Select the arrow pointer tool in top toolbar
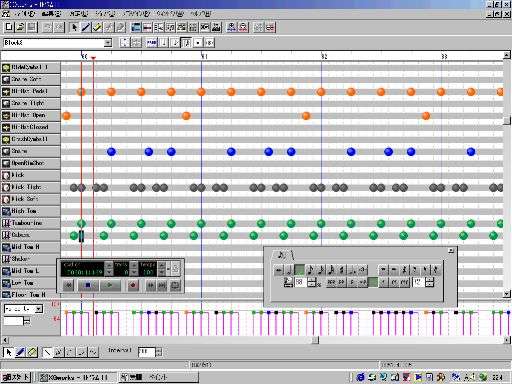This screenshot has height=384, width=512. 74,27
